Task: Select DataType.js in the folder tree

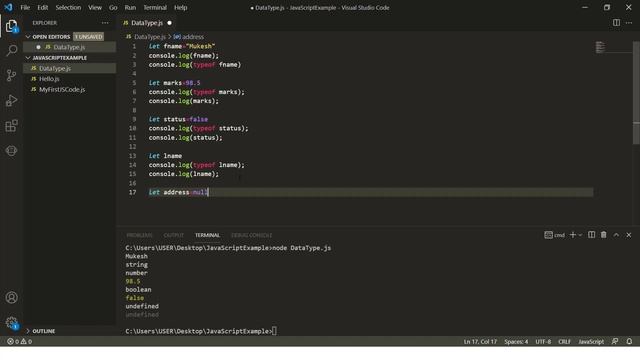Action: click(69, 69)
